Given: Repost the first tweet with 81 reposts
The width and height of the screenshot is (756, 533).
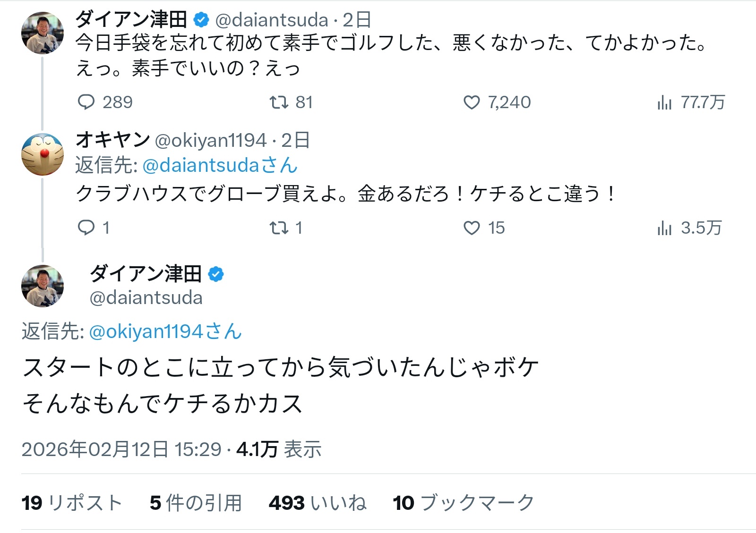Looking at the screenshot, I should click(x=279, y=102).
